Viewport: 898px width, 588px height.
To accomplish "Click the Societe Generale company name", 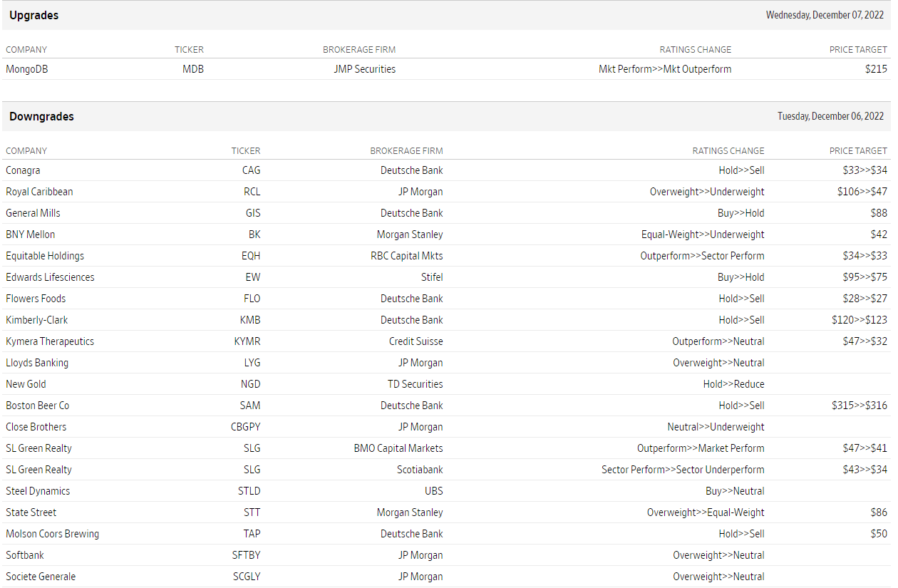I will [41, 577].
